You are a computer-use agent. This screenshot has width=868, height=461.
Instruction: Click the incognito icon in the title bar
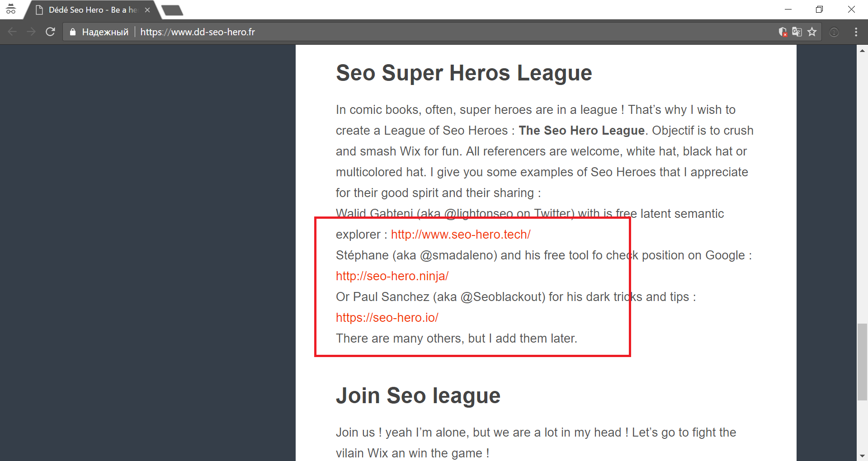tap(11, 9)
